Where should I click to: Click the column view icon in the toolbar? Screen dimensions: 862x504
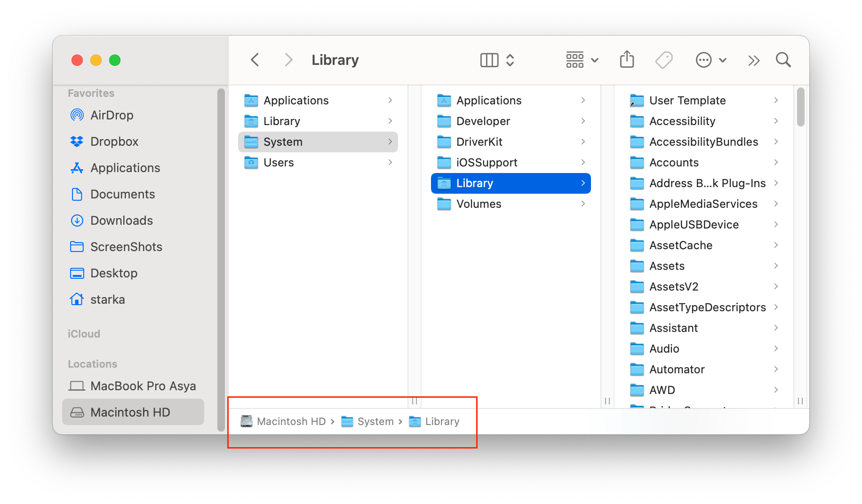[x=489, y=60]
